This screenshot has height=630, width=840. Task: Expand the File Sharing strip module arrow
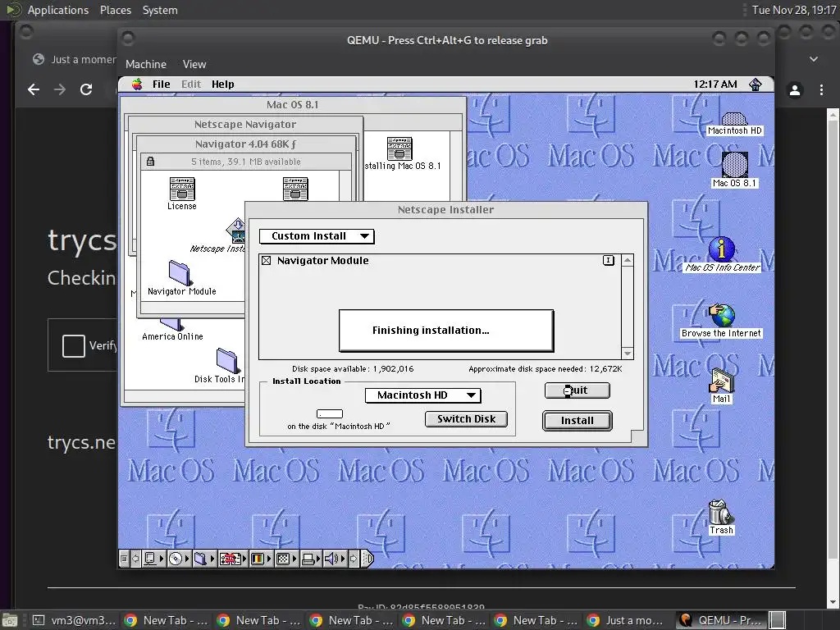pos(212,559)
